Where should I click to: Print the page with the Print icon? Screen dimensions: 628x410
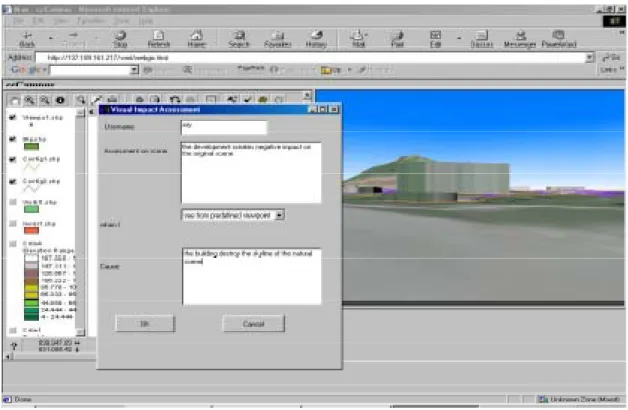397,39
